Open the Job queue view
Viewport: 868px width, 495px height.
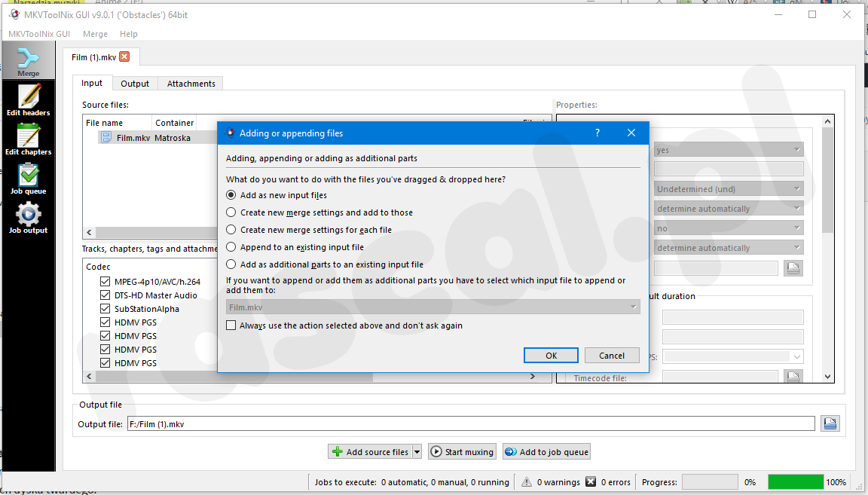coord(28,179)
